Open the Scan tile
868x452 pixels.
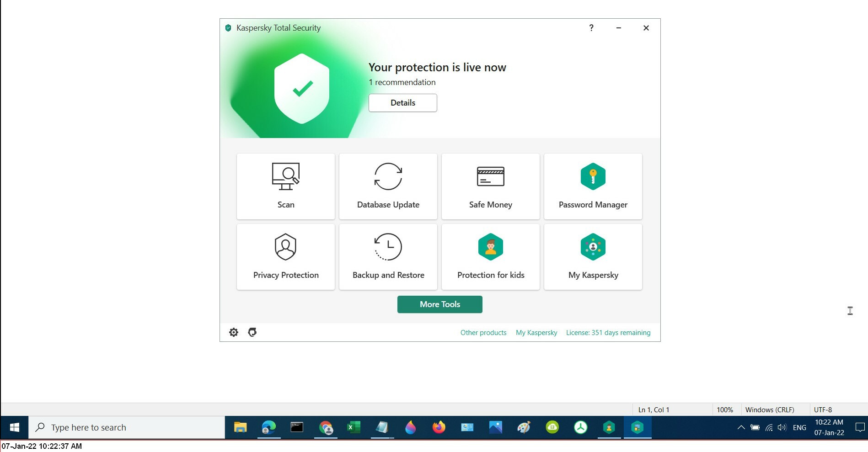tap(286, 186)
